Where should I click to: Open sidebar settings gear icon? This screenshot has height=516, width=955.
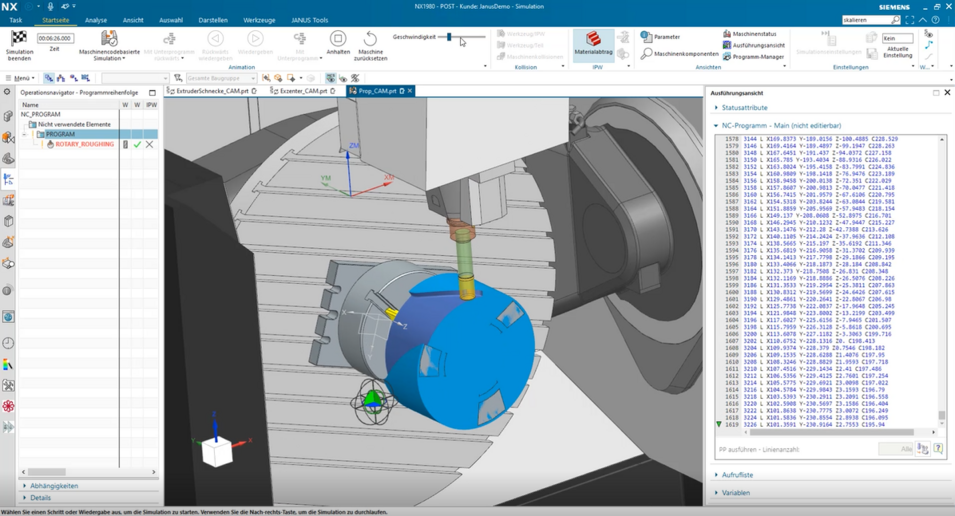coord(7,92)
